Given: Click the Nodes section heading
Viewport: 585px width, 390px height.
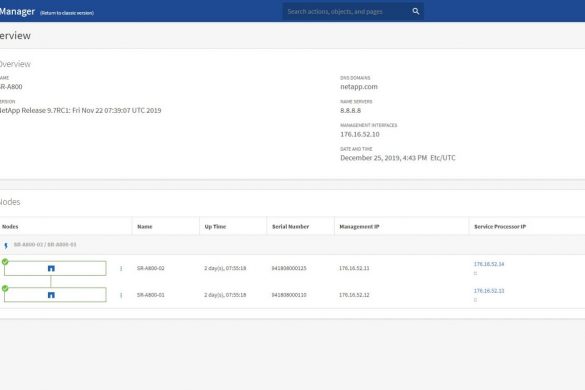Looking at the screenshot, I should point(10,202).
